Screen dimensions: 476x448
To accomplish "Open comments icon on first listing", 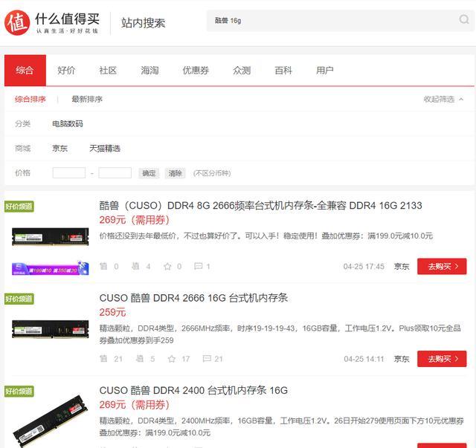I will point(199,266).
